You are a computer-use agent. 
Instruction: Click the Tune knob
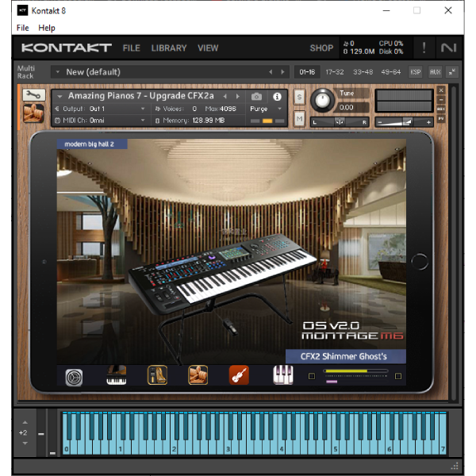point(322,100)
